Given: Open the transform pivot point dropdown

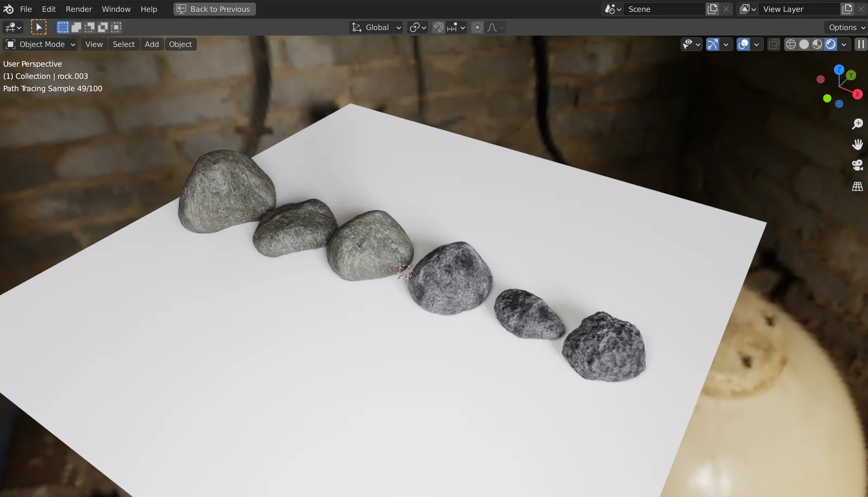Looking at the screenshot, I should (x=417, y=27).
